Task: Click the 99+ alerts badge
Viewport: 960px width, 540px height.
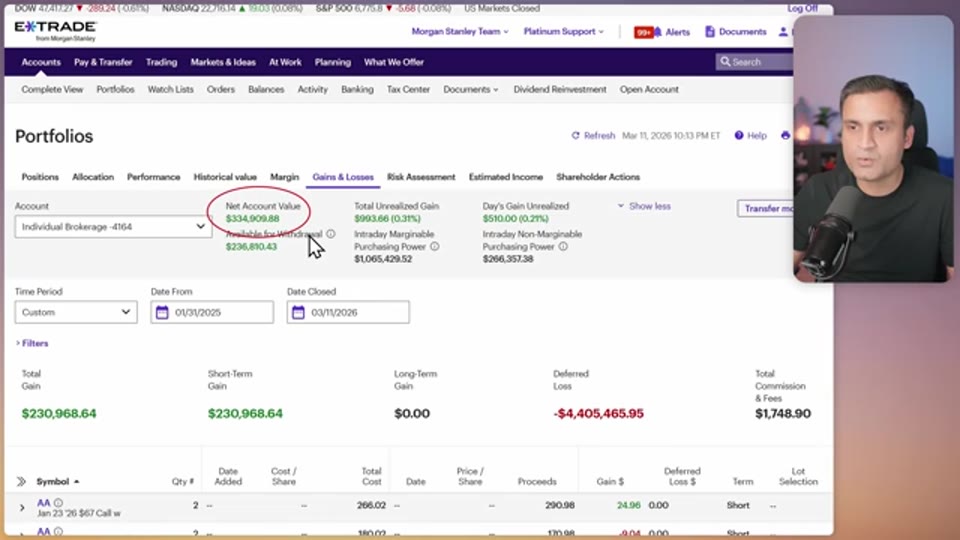Action: 643,32
